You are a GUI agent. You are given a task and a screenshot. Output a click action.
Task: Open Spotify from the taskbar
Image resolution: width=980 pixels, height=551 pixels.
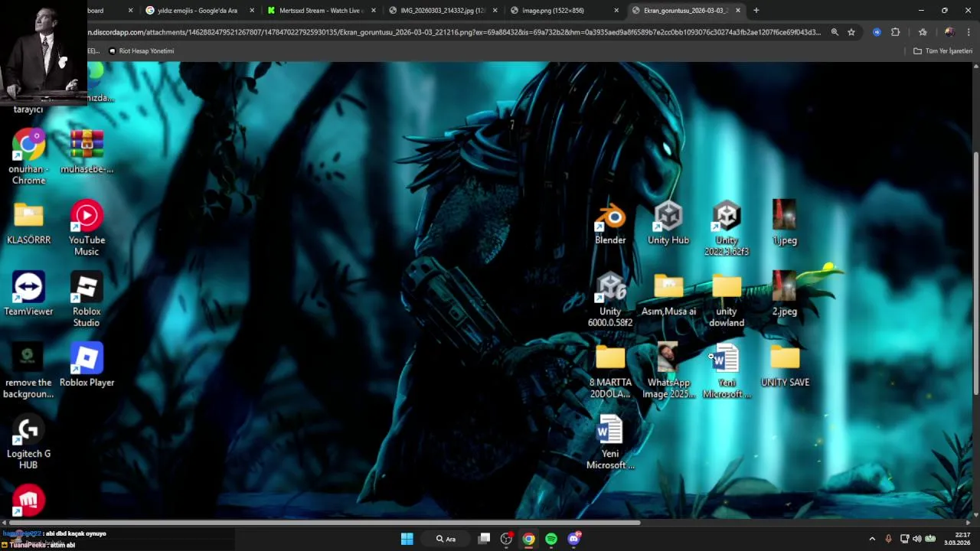pos(551,539)
